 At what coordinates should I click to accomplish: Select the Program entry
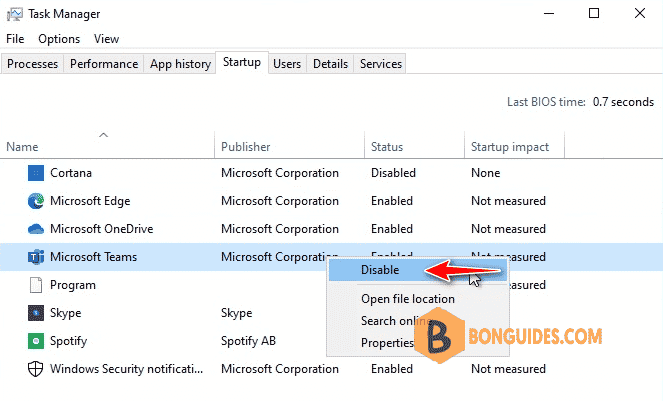[x=73, y=285]
